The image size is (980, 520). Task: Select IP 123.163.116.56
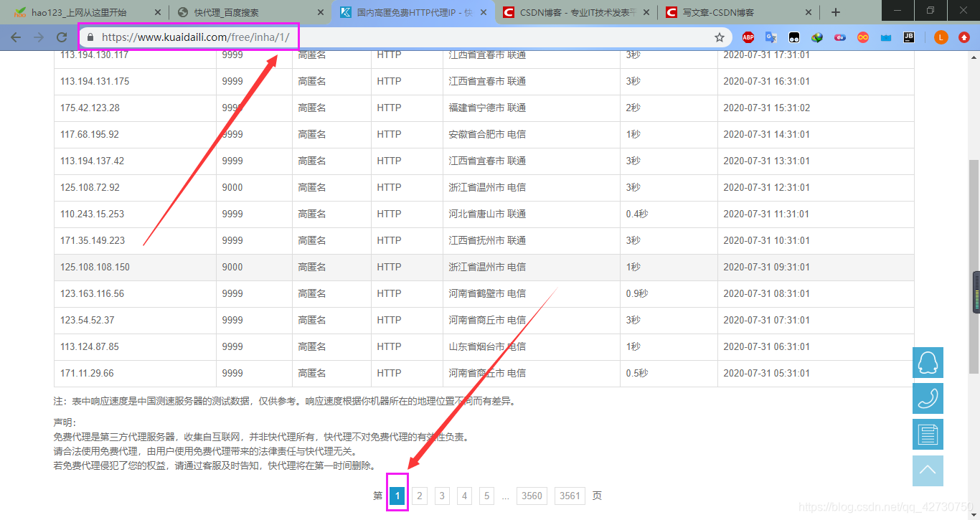[93, 293]
